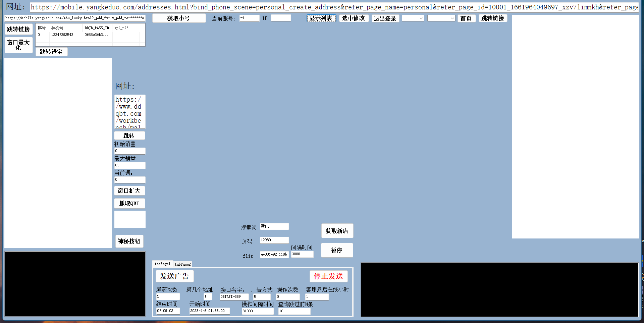Image resolution: width=644 pixels, height=323 pixels.
Task: Click the 首页 button
Action: click(466, 18)
